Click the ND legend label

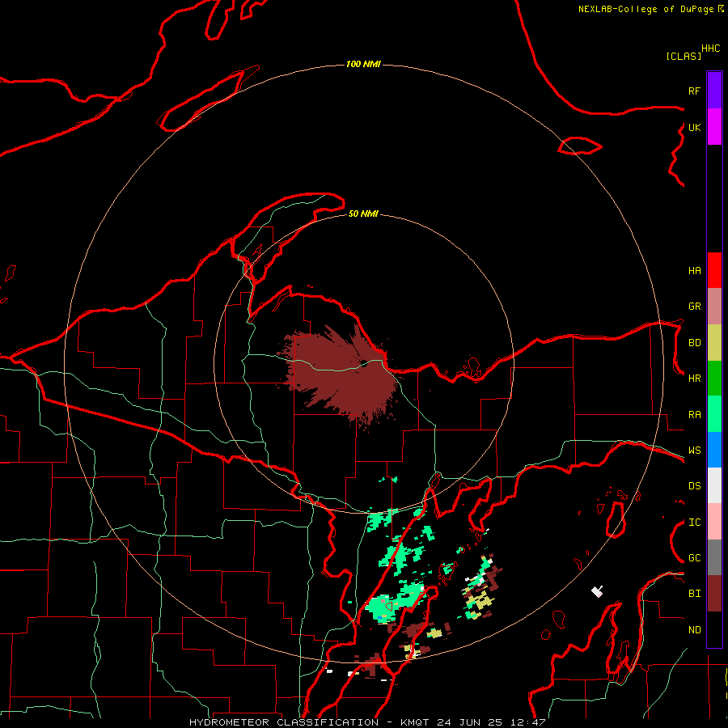[x=694, y=630]
